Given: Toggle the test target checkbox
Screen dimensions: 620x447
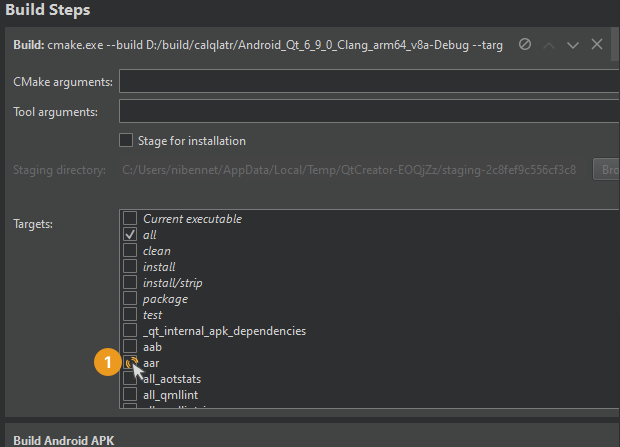Looking at the screenshot, I should click(x=129, y=314).
